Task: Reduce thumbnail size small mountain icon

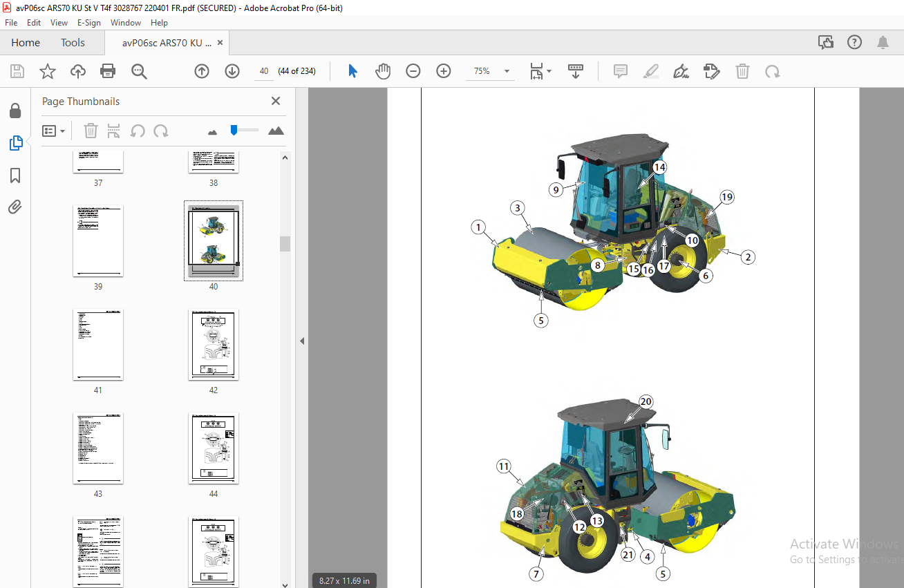Action: 212,131
